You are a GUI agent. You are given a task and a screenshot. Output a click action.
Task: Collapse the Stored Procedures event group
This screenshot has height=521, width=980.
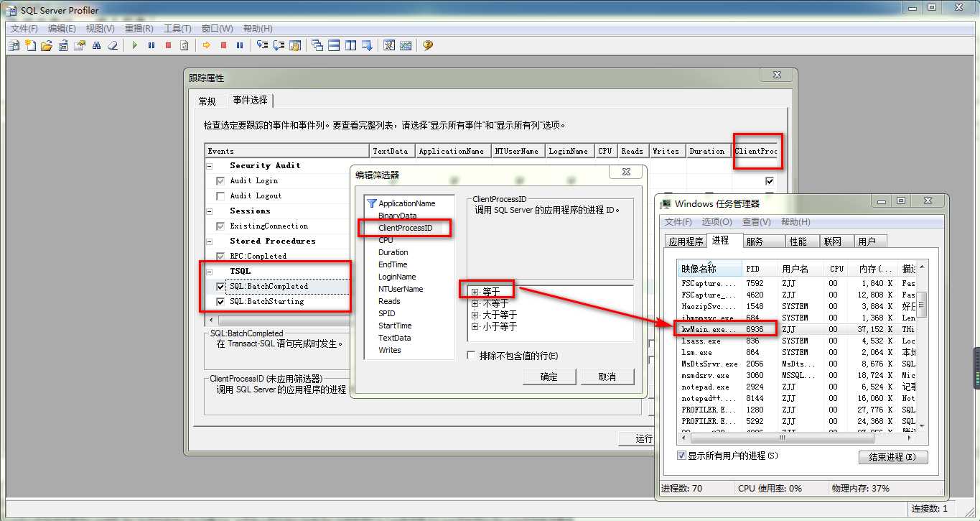[x=210, y=241]
